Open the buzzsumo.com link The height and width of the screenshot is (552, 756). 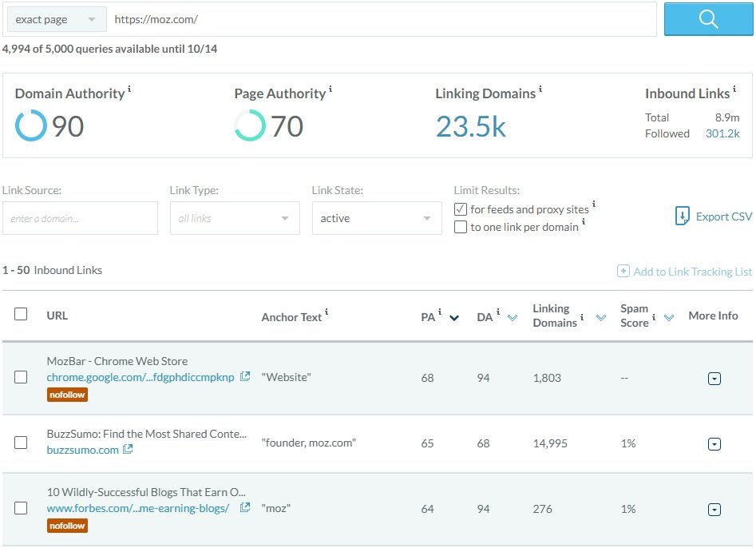82,450
